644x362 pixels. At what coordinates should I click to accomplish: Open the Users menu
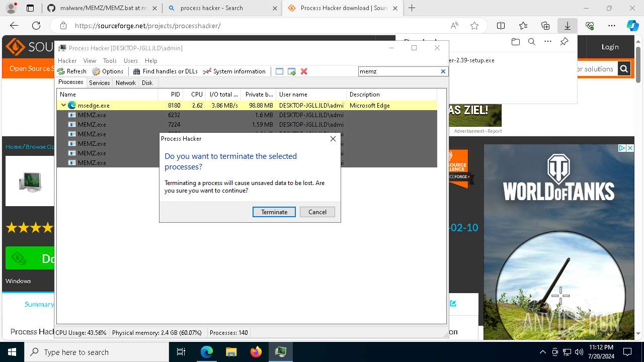click(131, 60)
